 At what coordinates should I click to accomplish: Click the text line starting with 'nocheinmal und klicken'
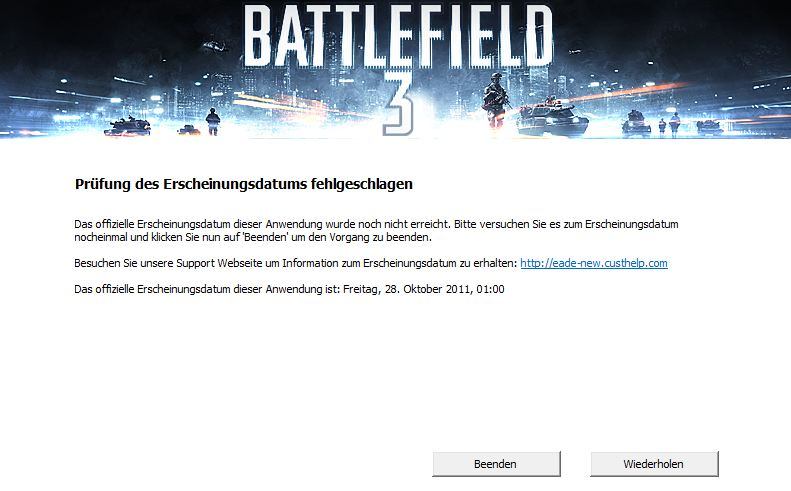point(253,237)
